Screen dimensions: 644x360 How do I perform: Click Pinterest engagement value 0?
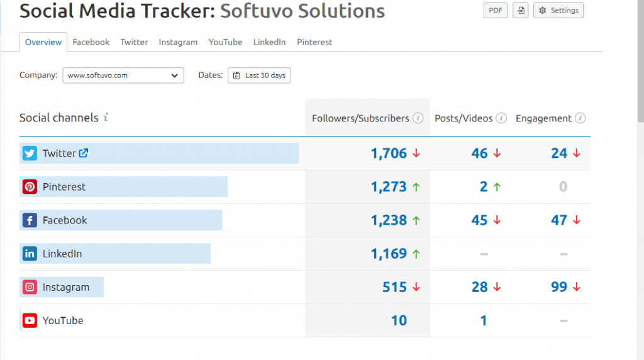(563, 187)
